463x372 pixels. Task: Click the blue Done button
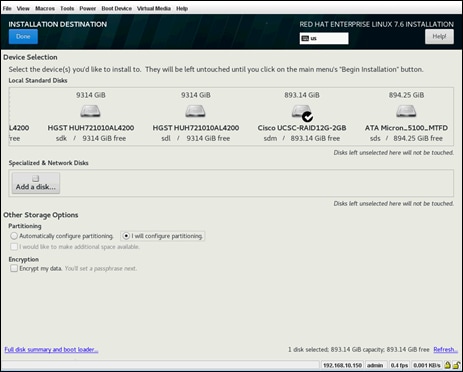[23, 37]
